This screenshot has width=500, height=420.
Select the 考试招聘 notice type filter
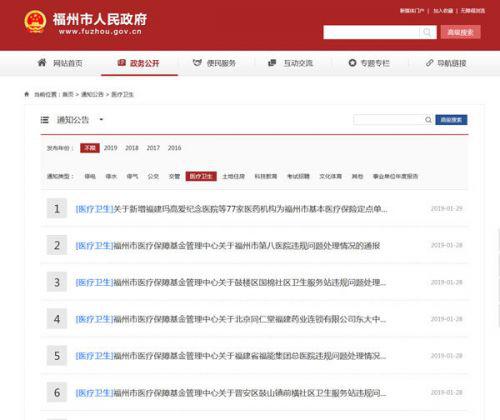(x=298, y=176)
